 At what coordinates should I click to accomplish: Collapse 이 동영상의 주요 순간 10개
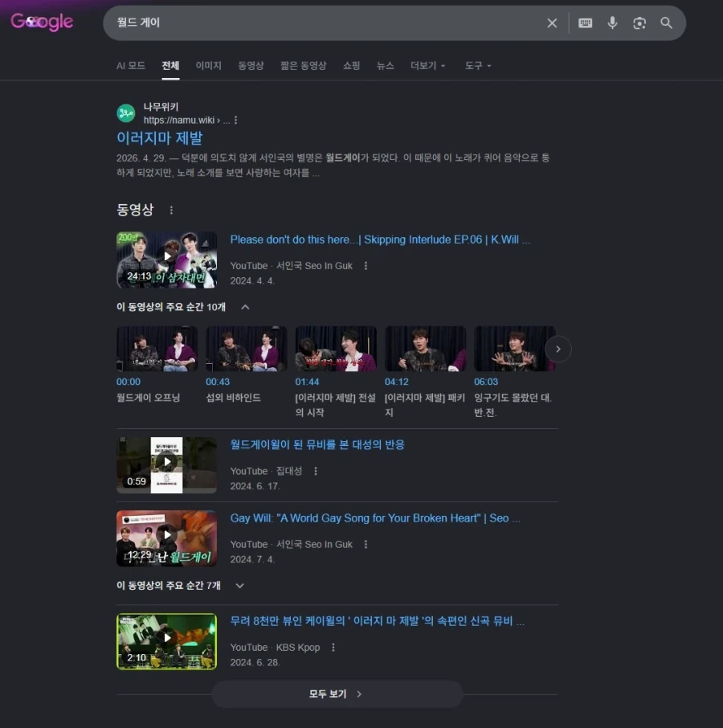246,307
